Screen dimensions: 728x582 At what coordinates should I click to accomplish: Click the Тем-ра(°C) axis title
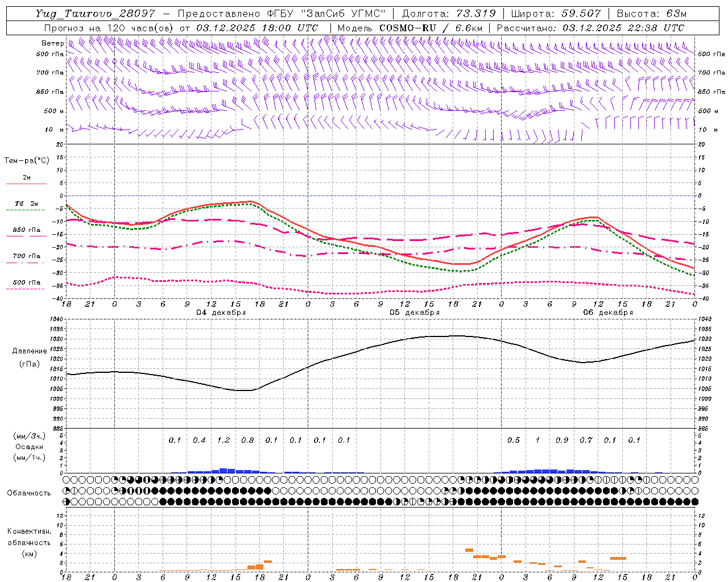[x=27, y=161]
